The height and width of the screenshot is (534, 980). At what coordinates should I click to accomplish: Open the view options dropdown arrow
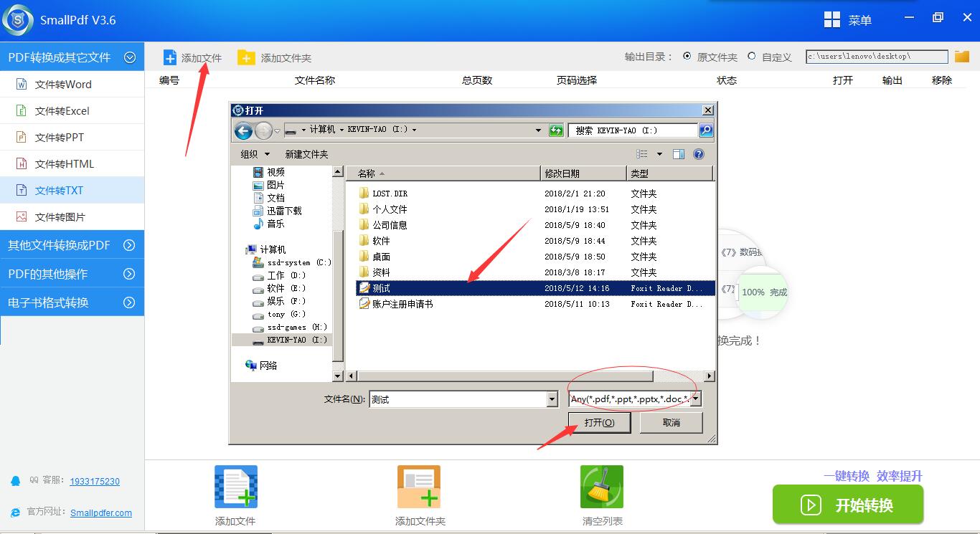pyautogui.click(x=659, y=154)
